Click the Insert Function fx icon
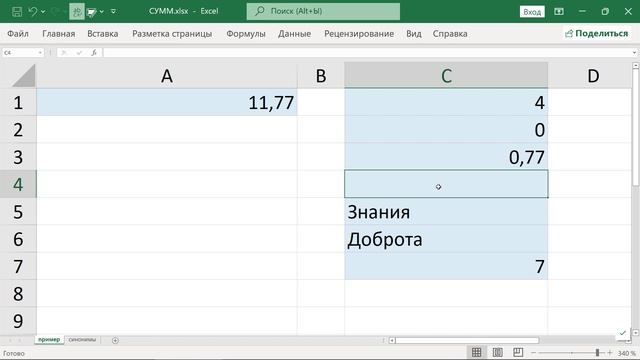The width and height of the screenshot is (640, 360). coord(94,53)
